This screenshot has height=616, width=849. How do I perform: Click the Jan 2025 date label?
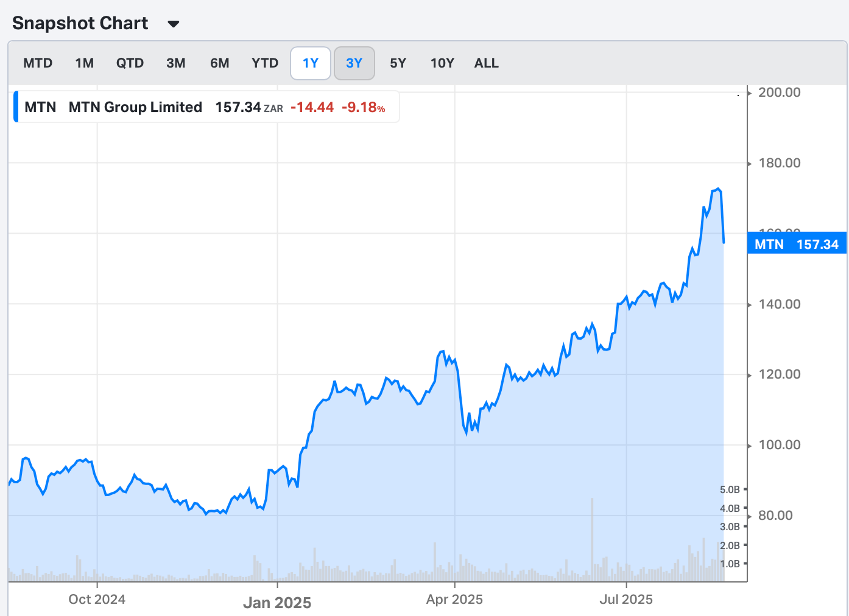(x=277, y=603)
